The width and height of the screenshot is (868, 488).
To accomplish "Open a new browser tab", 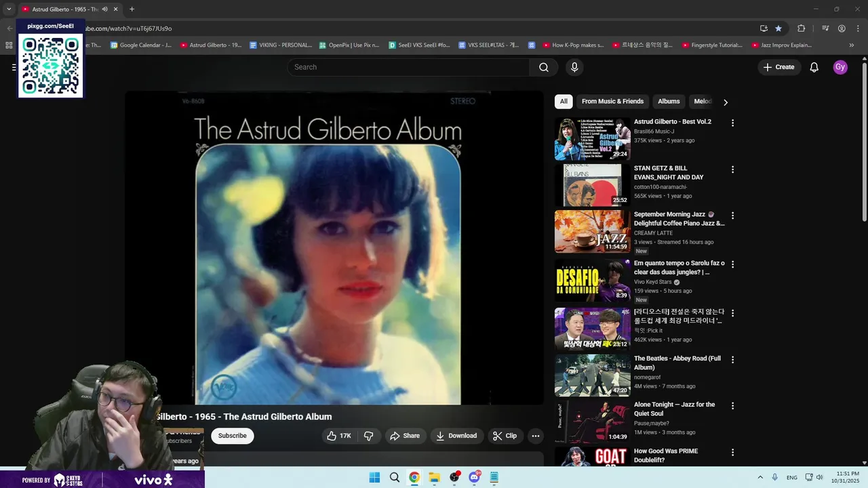I will [x=132, y=9].
